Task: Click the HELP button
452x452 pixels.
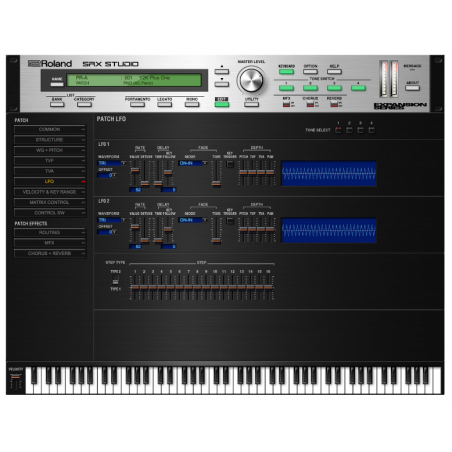Action: (x=334, y=71)
